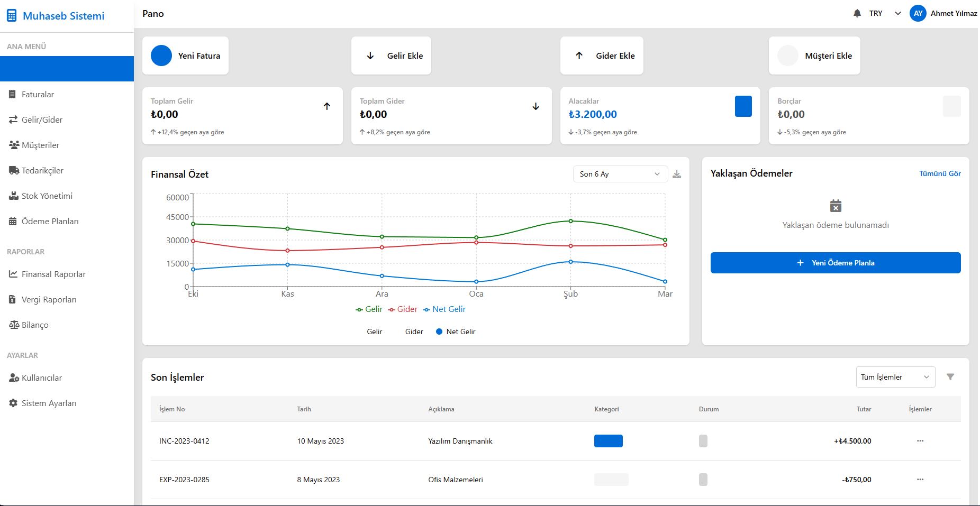Expand the Tüm İşlemler filter dropdown
This screenshot has height=506, width=980.
tap(895, 377)
